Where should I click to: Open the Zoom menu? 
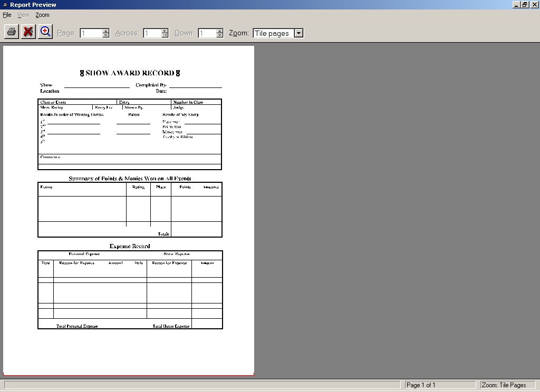point(42,15)
